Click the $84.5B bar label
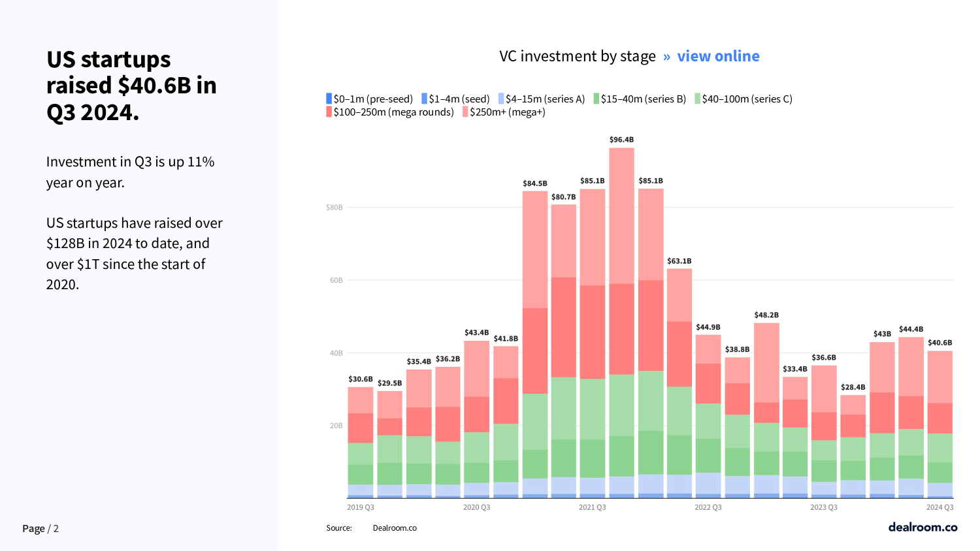980x551 pixels. point(535,183)
